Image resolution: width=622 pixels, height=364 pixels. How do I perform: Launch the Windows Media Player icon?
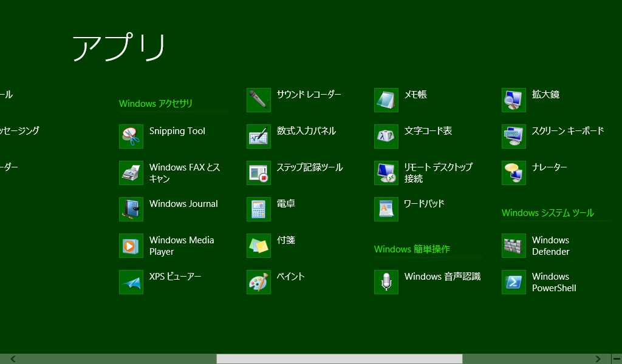point(131,246)
